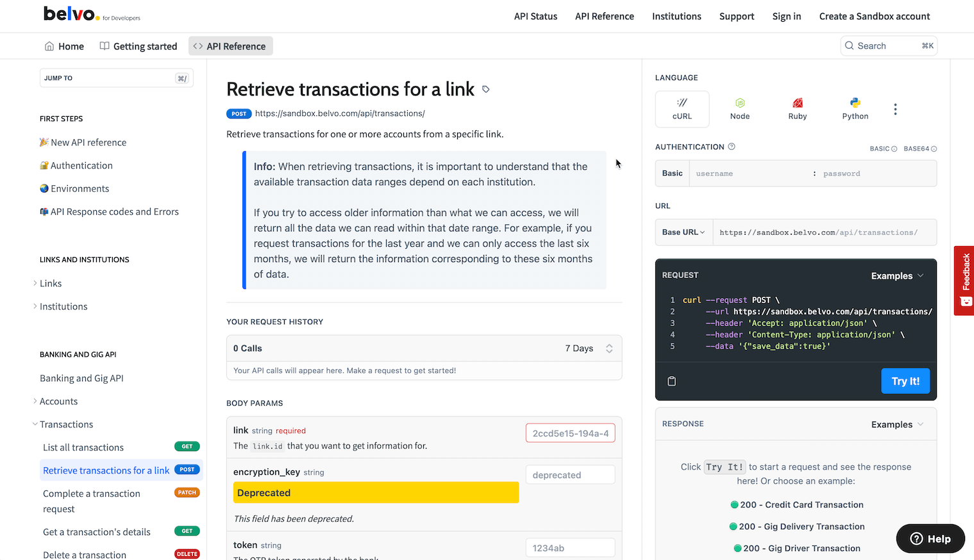Open more languages via three-dot icon
Viewport: 974px width, 560px height.
(x=895, y=110)
